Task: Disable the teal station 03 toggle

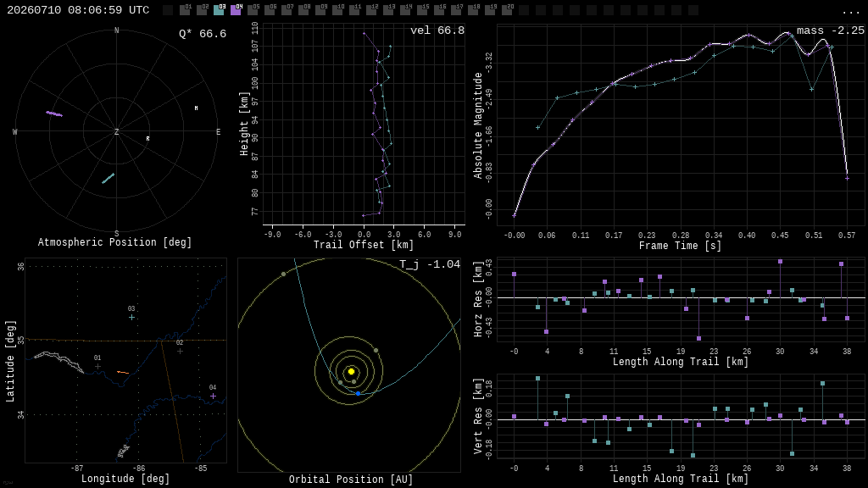Action: tap(219, 10)
